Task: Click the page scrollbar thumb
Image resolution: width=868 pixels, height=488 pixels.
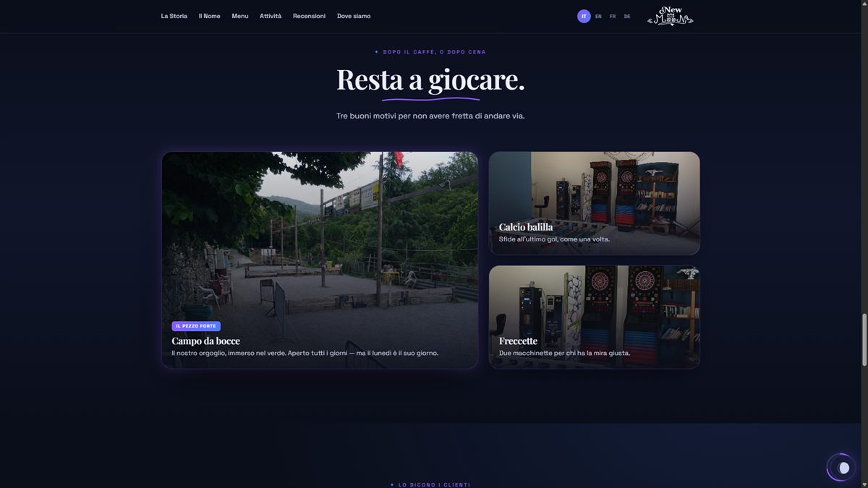Action: (x=864, y=341)
